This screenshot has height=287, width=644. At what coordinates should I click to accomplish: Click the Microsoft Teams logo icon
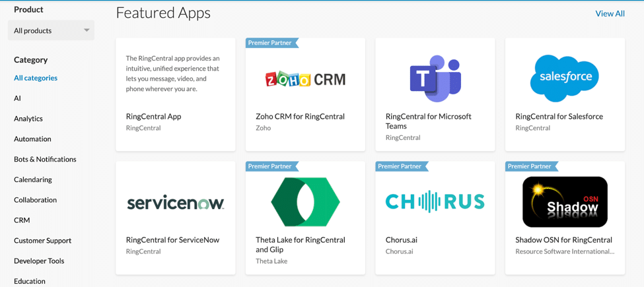(x=435, y=79)
